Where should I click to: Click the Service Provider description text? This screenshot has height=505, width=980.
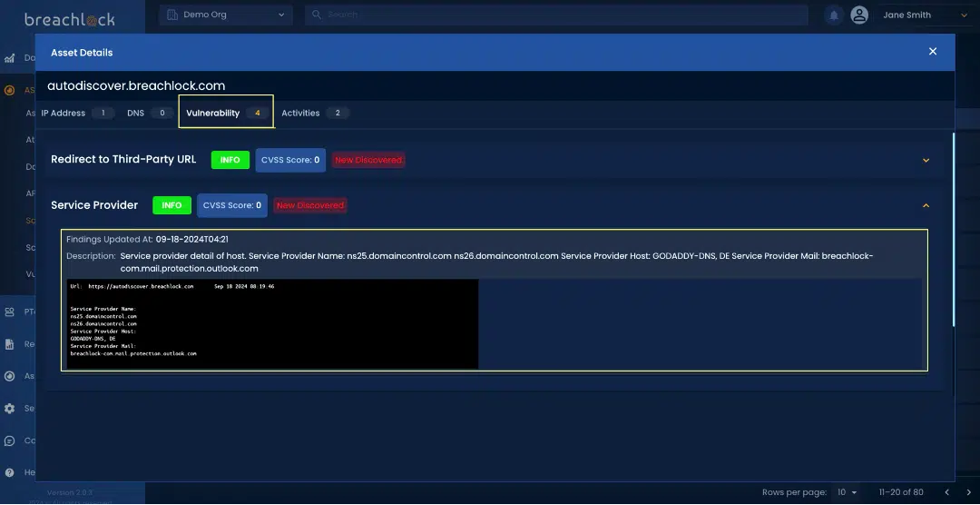coord(496,262)
